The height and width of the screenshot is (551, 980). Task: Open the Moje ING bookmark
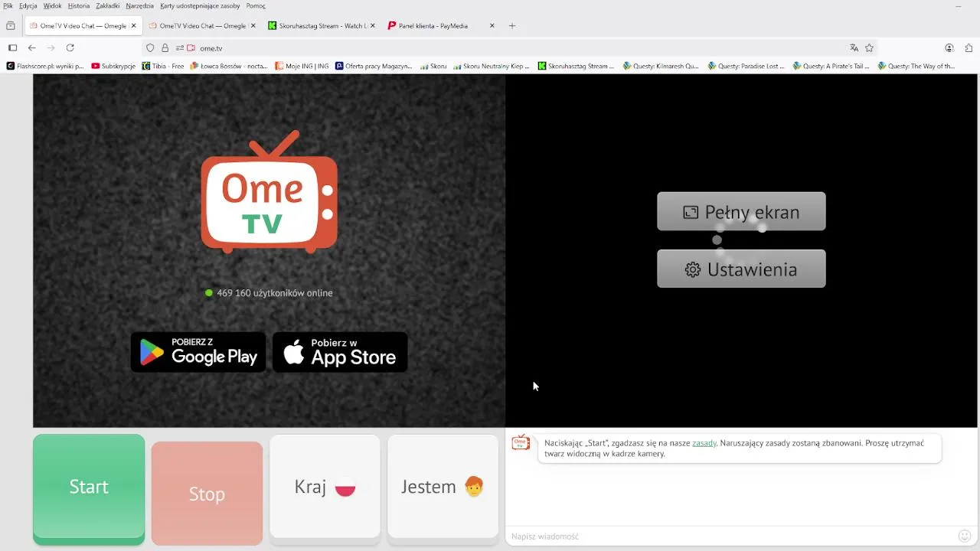click(302, 66)
